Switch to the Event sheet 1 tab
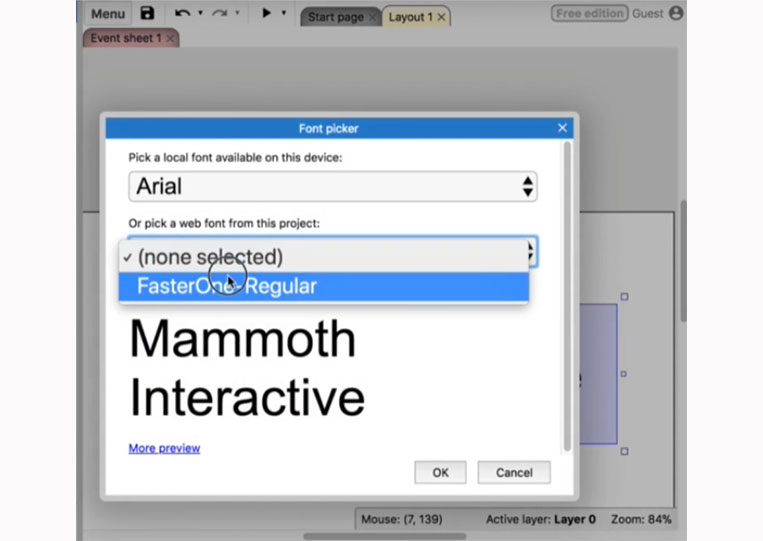This screenshot has width=763, height=541. coord(126,38)
